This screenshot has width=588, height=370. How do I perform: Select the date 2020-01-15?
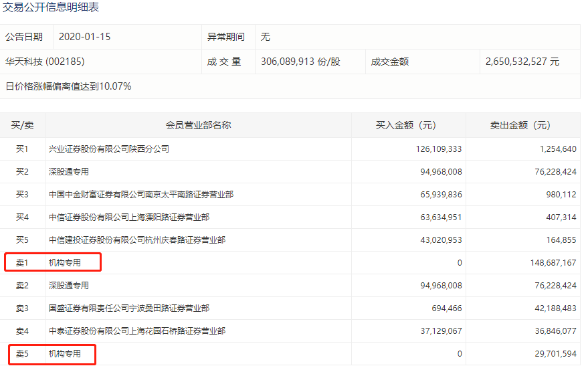pos(85,37)
